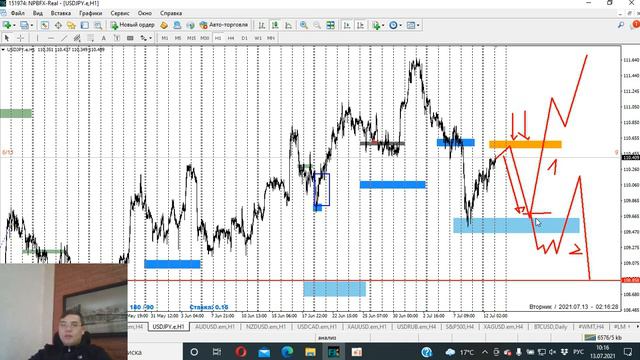Click the signals person icon in toolbar

(177, 25)
